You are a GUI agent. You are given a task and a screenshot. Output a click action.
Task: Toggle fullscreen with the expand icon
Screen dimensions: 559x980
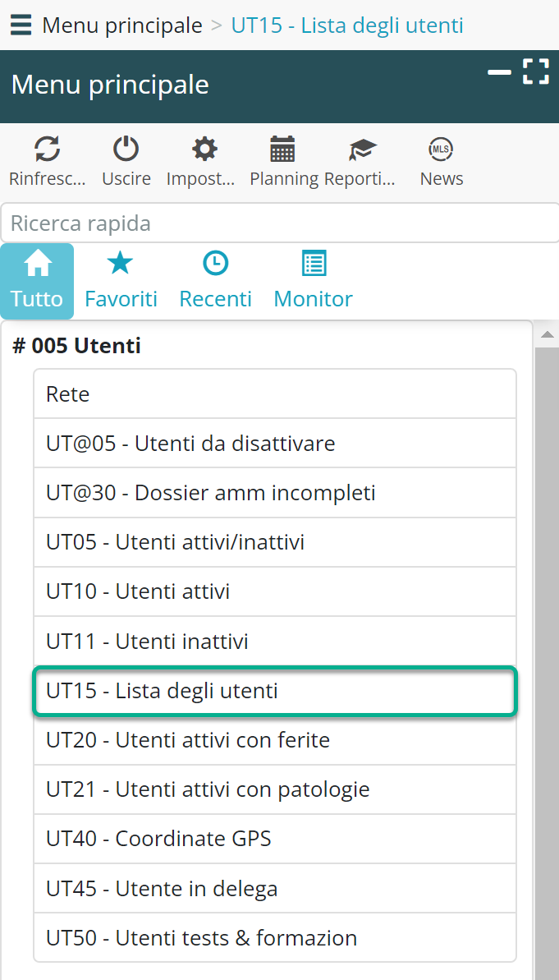click(535, 71)
